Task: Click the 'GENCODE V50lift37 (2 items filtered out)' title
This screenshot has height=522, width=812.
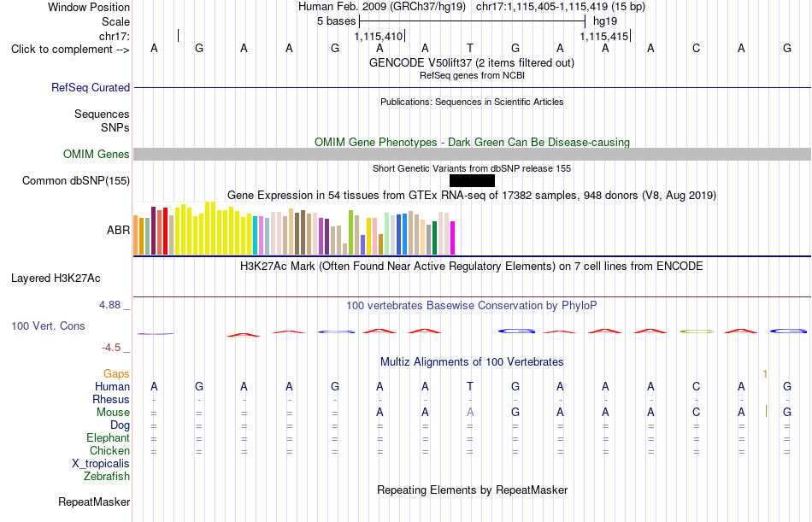Action: coord(471,62)
